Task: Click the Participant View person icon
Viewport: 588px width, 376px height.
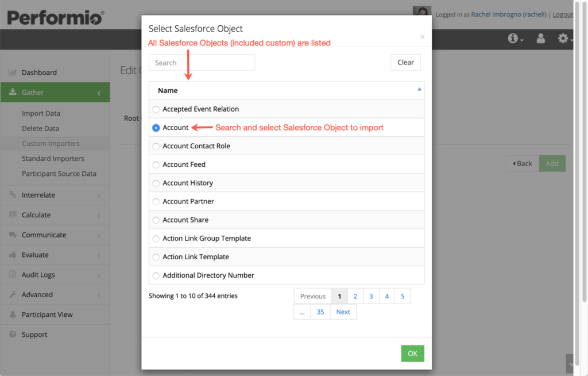Action: click(x=13, y=314)
